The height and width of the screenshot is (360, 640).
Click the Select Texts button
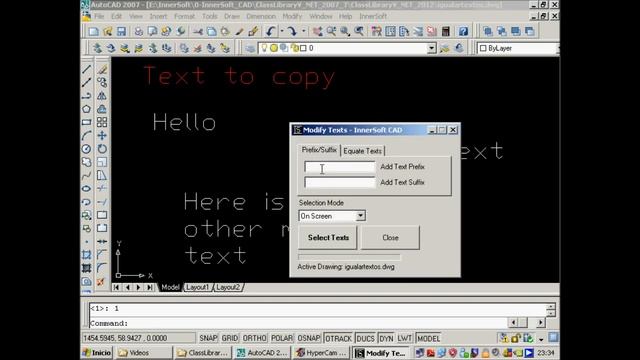[328, 238]
